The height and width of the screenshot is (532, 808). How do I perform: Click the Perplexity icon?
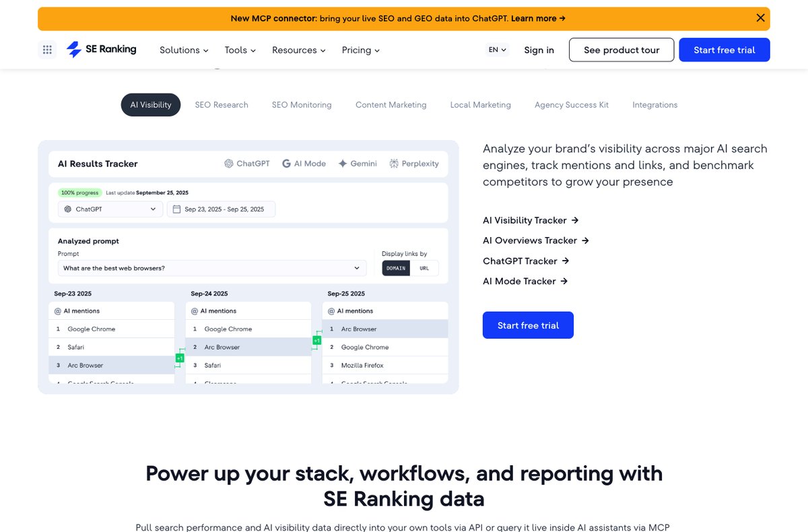click(394, 164)
